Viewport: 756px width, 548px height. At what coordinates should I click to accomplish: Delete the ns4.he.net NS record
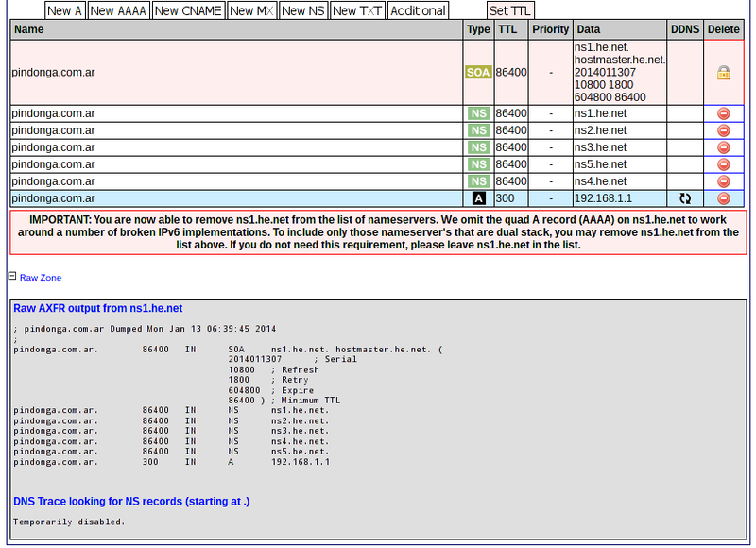click(724, 181)
